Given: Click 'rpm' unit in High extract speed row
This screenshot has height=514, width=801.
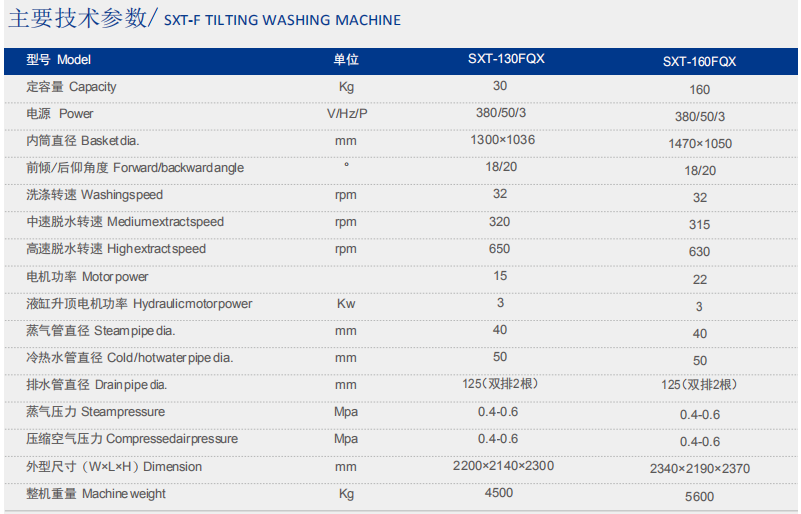Looking at the screenshot, I should point(346,249).
